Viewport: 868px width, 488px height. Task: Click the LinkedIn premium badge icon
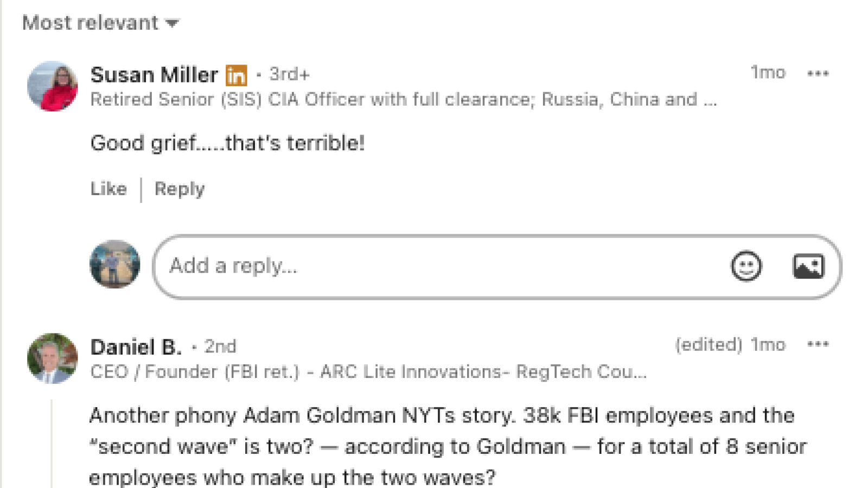tap(236, 75)
